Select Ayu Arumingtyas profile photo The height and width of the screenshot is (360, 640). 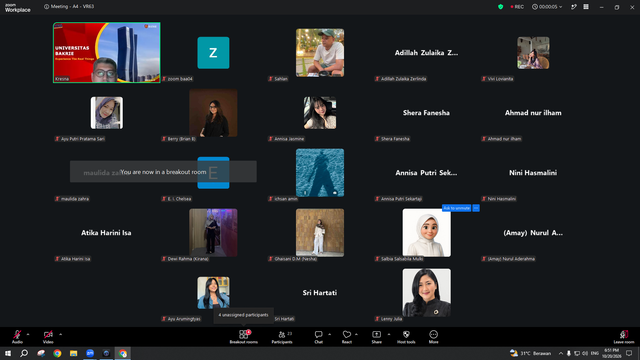pyautogui.click(x=213, y=293)
